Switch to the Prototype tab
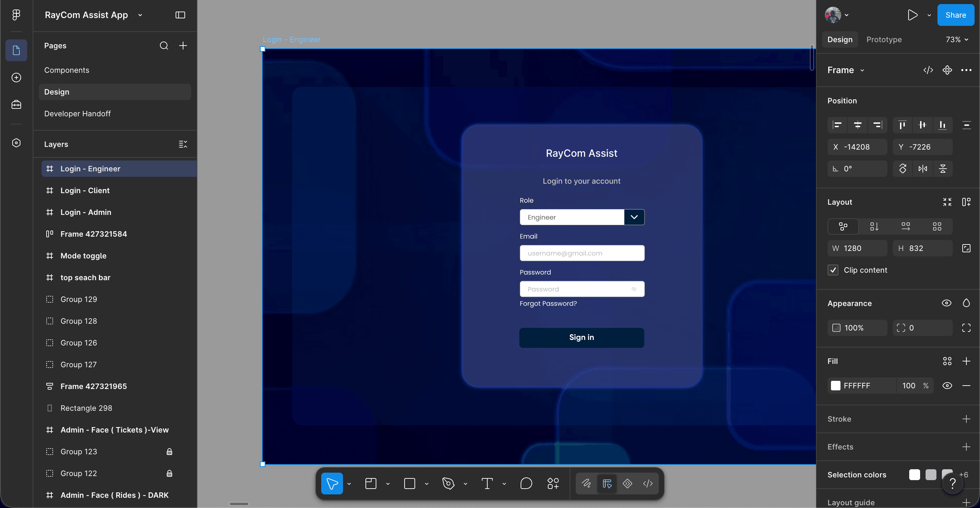The image size is (980, 508). pos(884,39)
